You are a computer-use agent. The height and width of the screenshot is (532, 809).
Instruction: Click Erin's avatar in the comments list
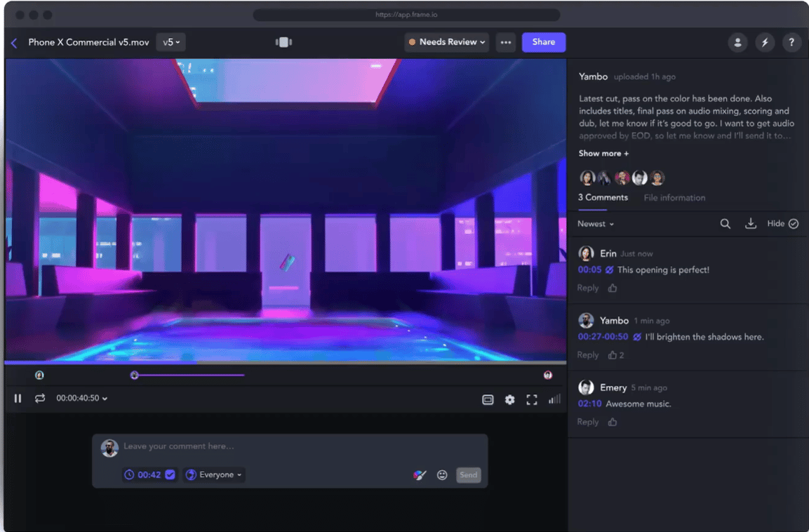pyautogui.click(x=586, y=253)
